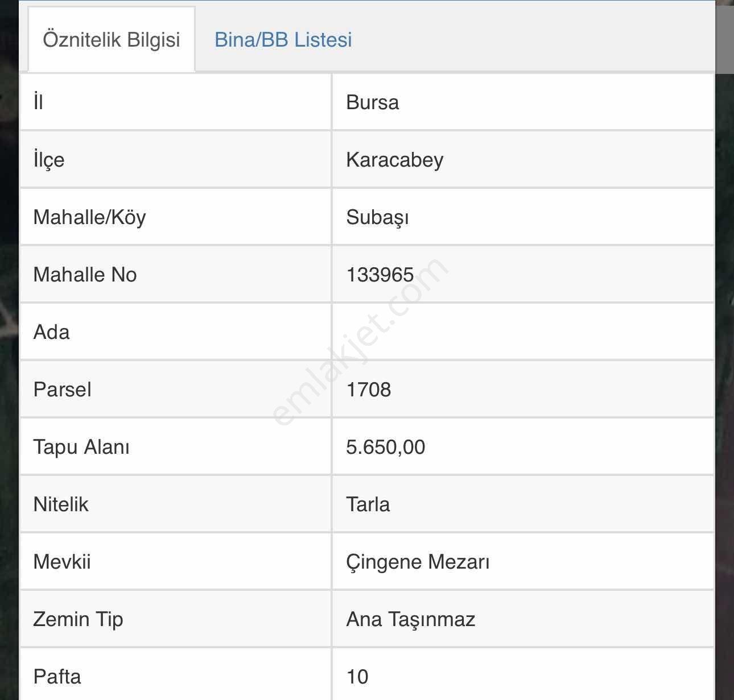The image size is (734, 700).
Task: Select the Zemin Tip value Ana Taşınmaz
Action: (411, 619)
